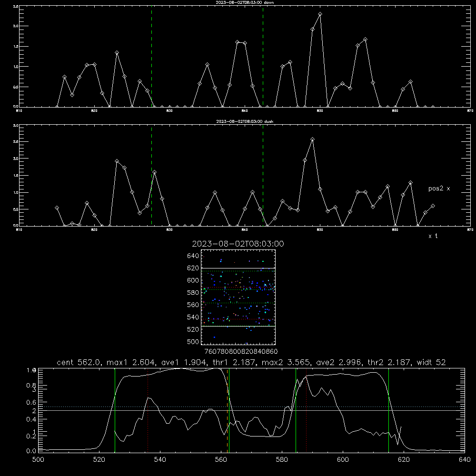
Task: Click the '0.0' y-axis label of the bottom plot
Action: 31,451
